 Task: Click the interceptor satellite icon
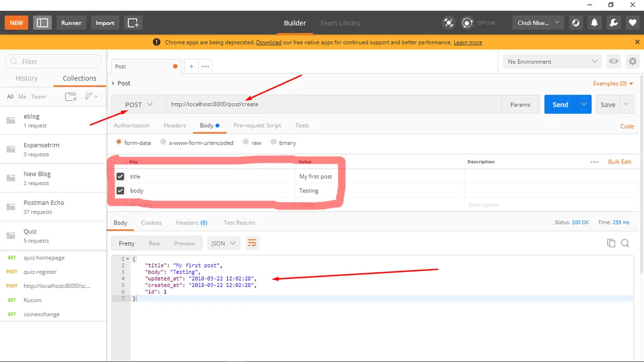click(x=448, y=23)
